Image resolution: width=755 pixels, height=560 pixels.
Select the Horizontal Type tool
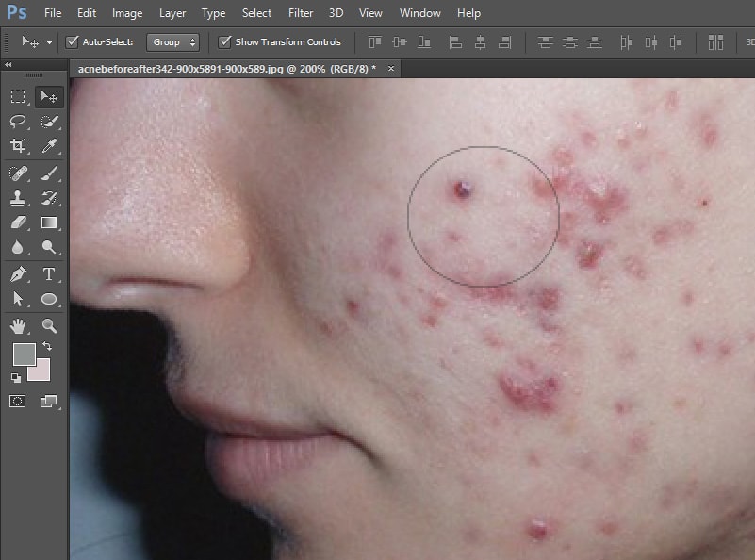pos(49,274)
